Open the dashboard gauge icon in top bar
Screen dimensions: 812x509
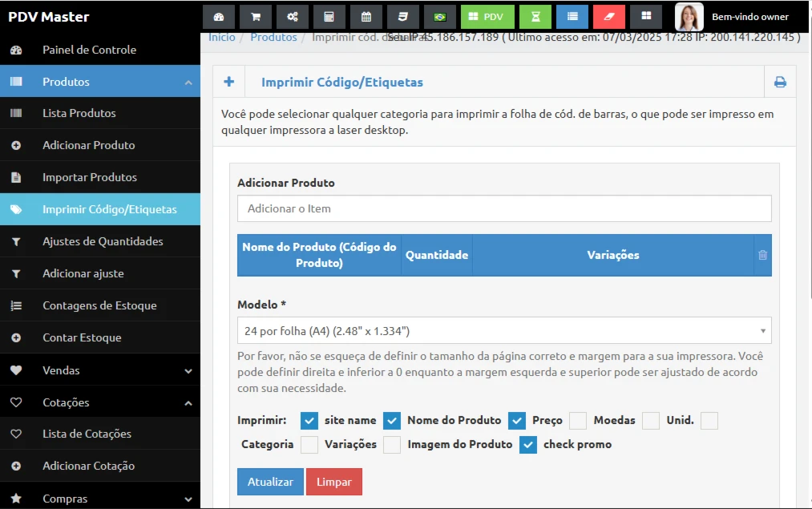click(x=219, y=17)
